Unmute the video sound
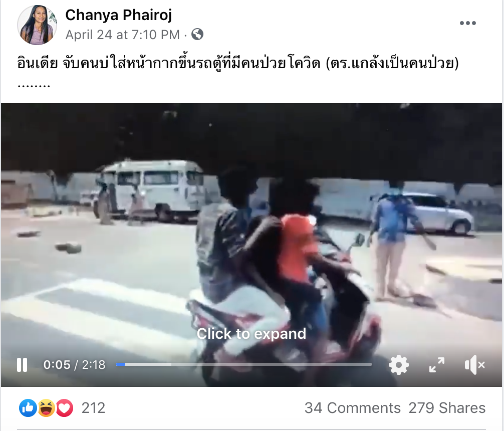 pos(475,365)
